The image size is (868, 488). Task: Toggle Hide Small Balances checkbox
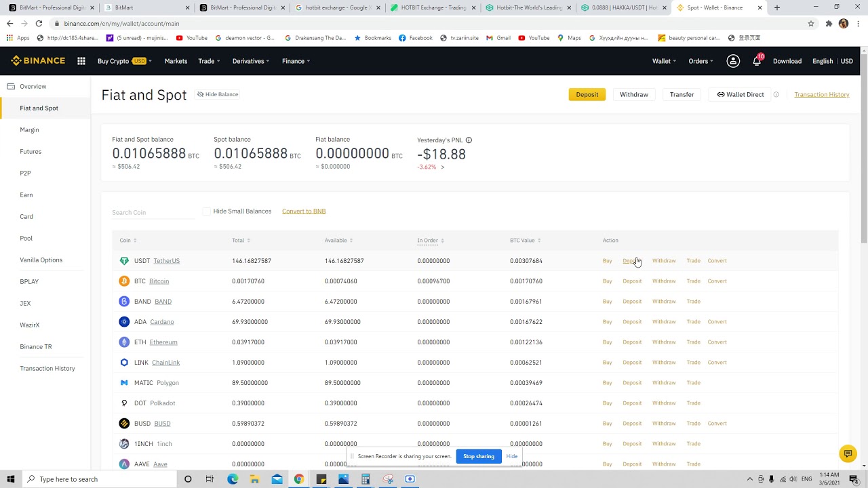click(x=207, y=211)
